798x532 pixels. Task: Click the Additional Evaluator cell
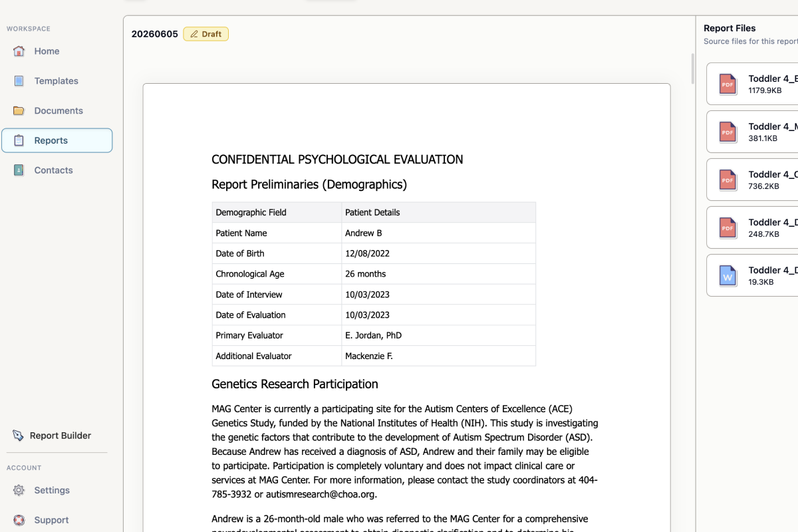[277, 356]
